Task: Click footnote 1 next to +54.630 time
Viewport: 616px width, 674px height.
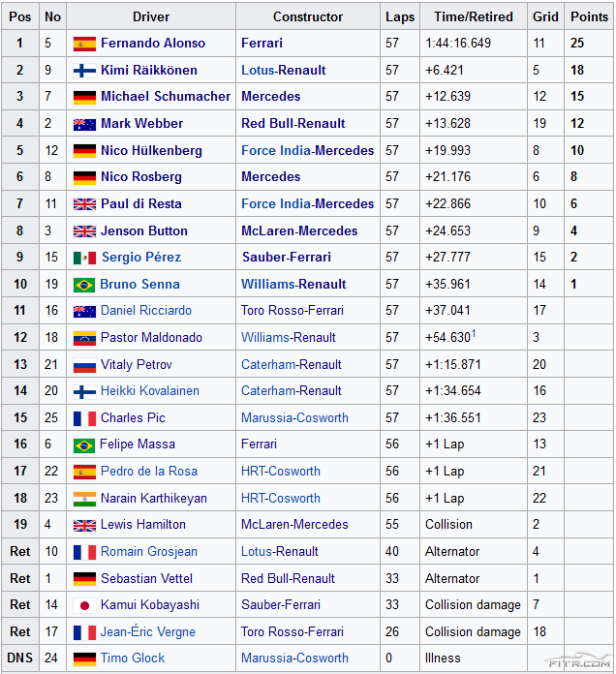Action: click(x=473, y=333)
